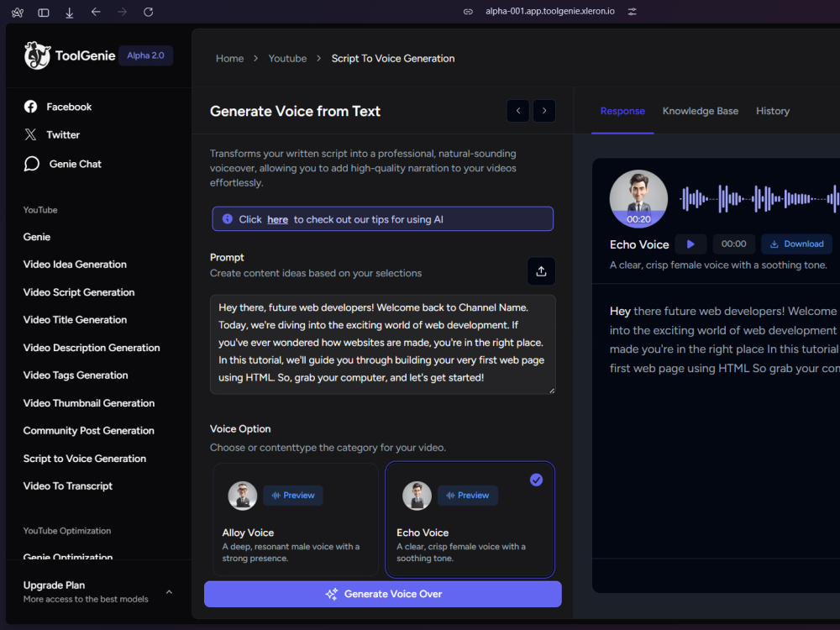840x630 pixels.
Task: Go forward with the browser forward arrow
Action: point(122,12)
